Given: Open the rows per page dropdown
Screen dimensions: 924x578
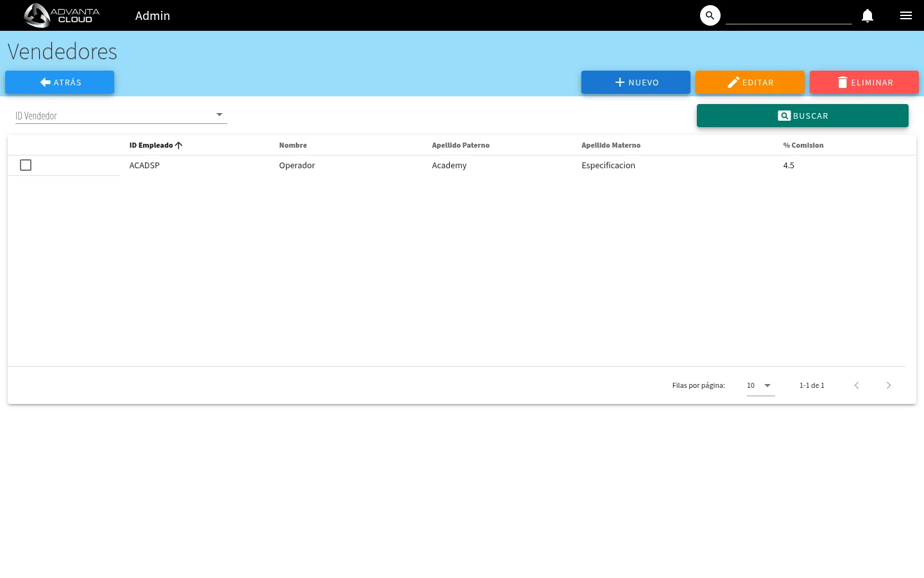Looking at the screenshot, I should [x=760, y=385].
